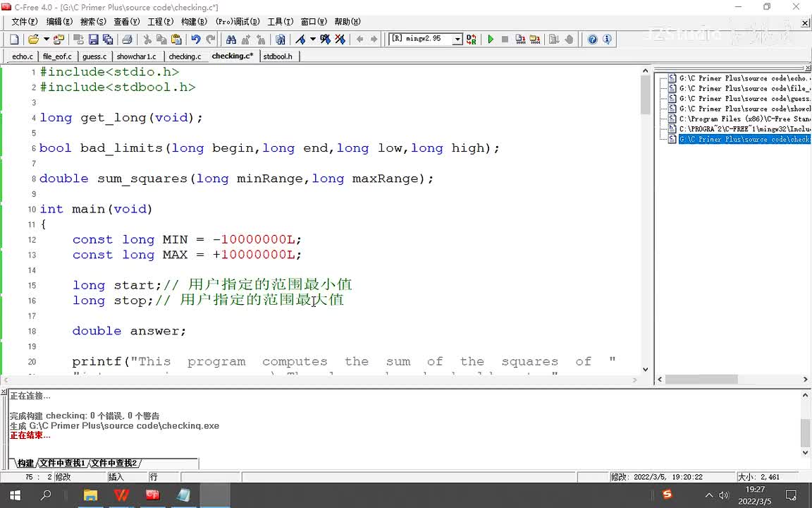
Task: Open the 工程(P) menu
Action: click(161, 22)
